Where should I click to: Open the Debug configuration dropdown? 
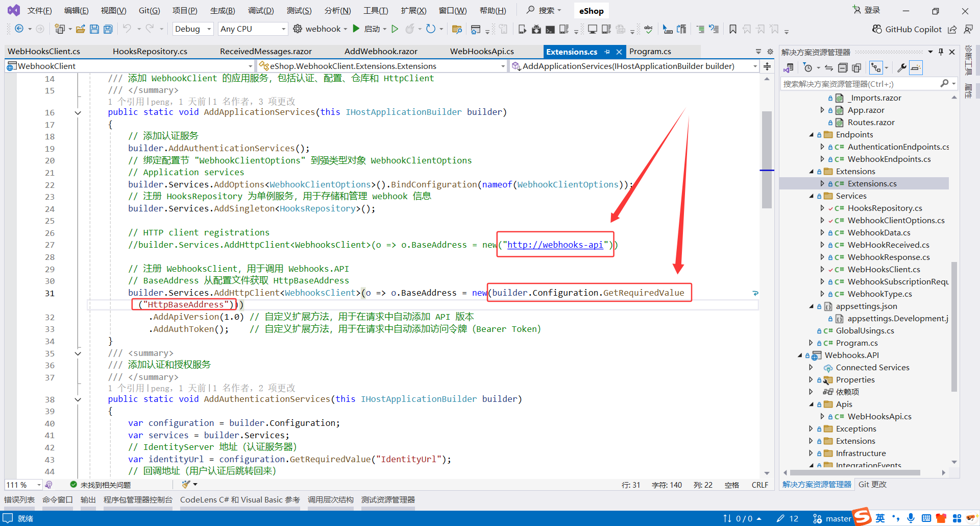point(193,29)
